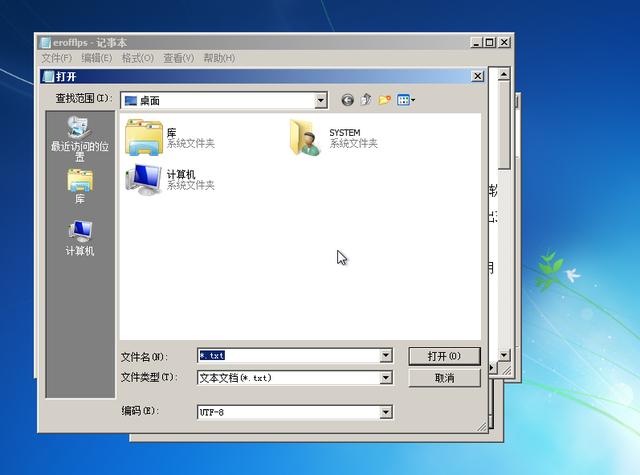Click the 编码 field showing UTF-8
This screenshot has height=475, width=640.
coord(289,412)
